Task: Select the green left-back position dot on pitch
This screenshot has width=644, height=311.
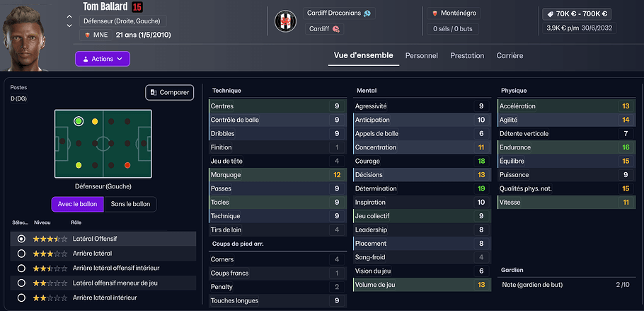Action: tap(79, 121)
